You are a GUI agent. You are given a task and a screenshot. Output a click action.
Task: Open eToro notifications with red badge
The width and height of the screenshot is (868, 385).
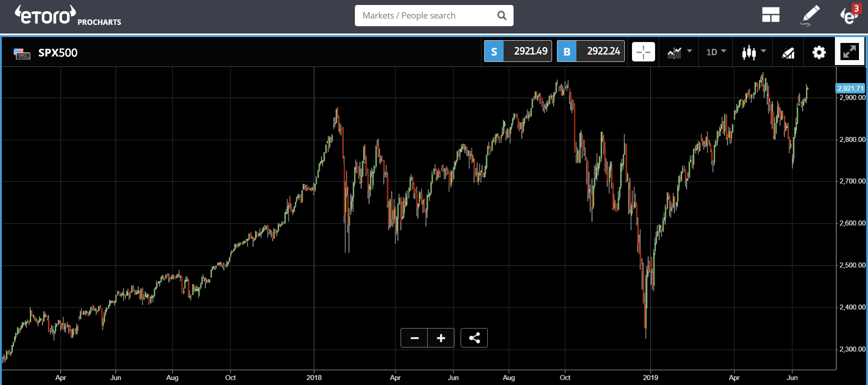850,14
